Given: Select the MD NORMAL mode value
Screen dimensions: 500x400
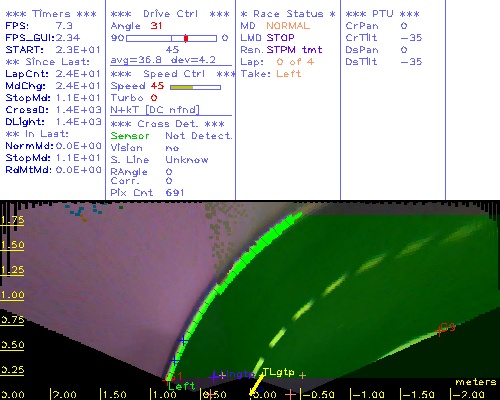Looking at the screenshot, I should coord(288,26).
